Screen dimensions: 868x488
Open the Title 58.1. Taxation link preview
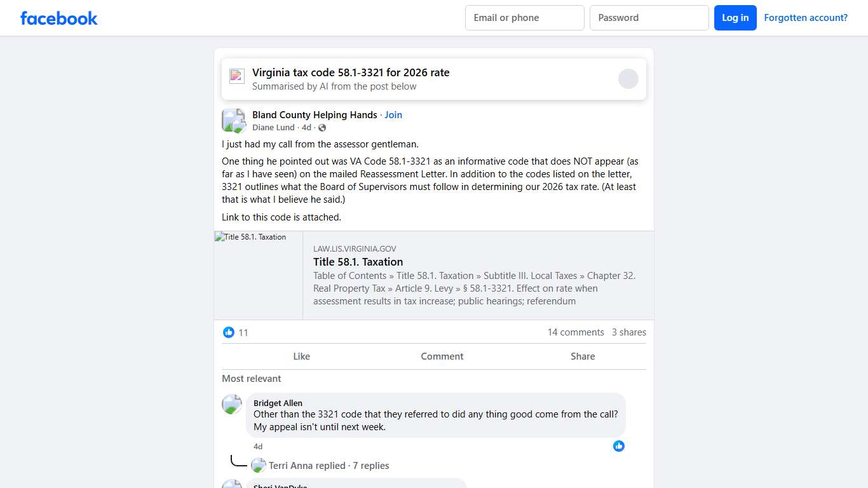[358, 262]
